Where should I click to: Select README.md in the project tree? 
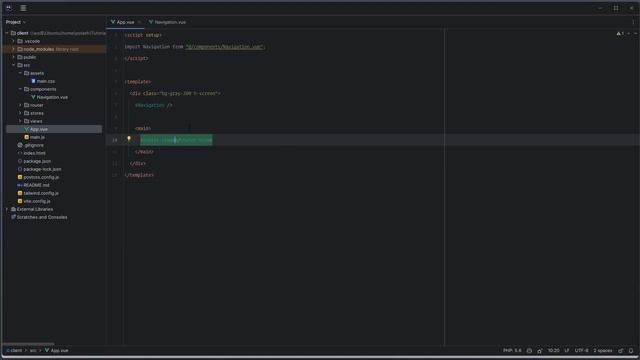(x=36, y=185)
